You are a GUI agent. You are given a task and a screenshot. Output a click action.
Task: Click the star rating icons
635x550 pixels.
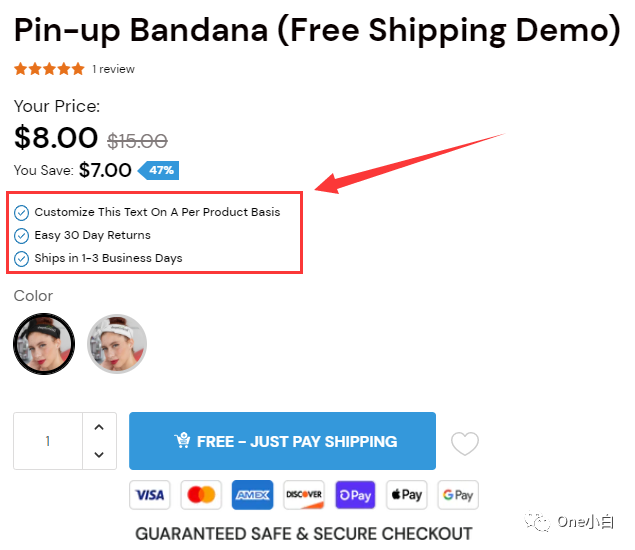pyautogui.click(x=49, y=69)
